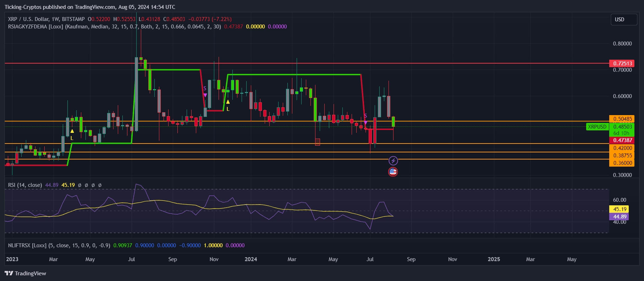
Task: Select the RSIAGKYZFDEMA [Loxx] indicator legend
Action: click(114, 27)
